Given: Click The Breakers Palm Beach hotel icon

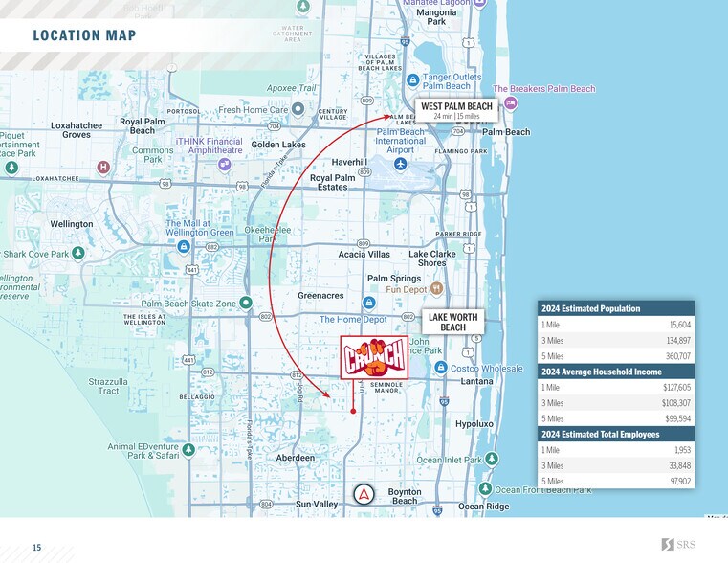Looking at the screenshot, I should (x=511, y=103).
